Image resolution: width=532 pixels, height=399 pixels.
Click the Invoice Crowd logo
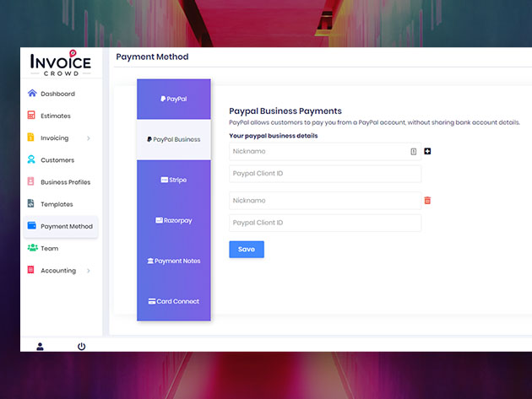point(61,63)
